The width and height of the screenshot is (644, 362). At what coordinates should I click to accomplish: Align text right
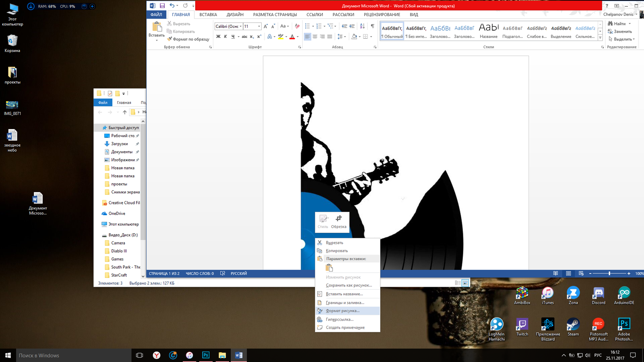[x=322, y=37]
